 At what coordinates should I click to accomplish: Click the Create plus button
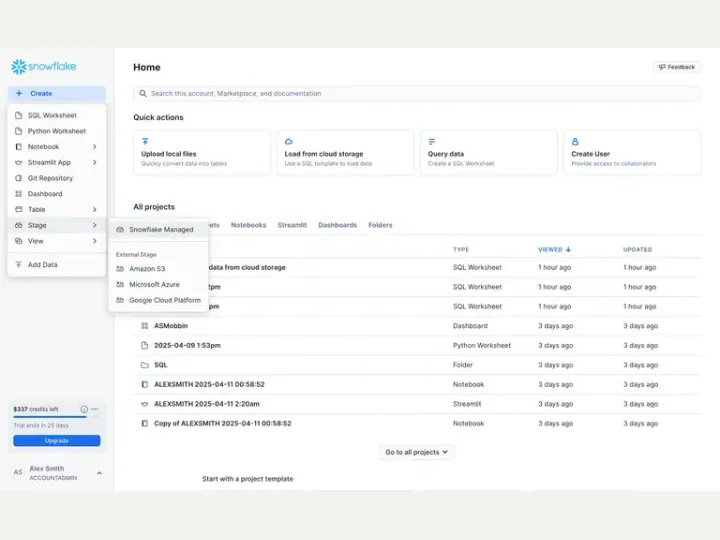(x=56, y=93)
